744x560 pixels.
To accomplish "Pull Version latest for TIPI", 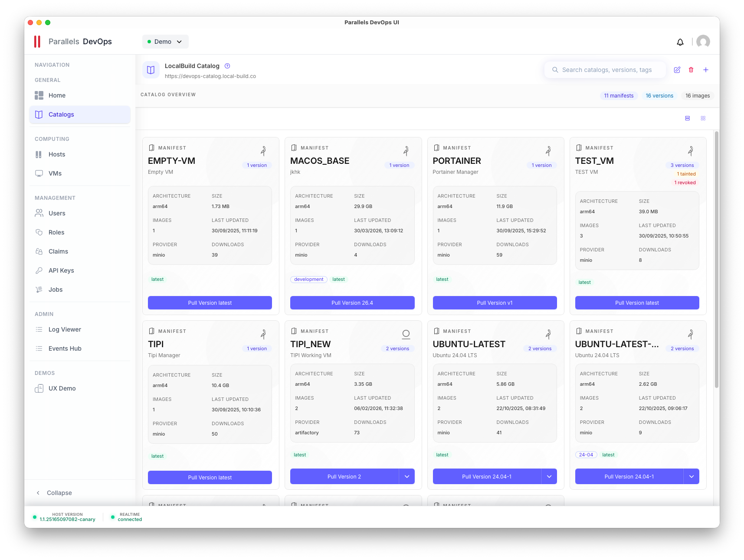I will pos(210,478).
